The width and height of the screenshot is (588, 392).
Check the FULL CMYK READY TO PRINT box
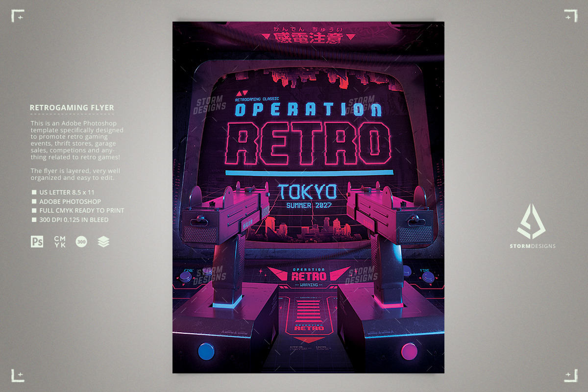pyautogui.click(x=33, y=210)
